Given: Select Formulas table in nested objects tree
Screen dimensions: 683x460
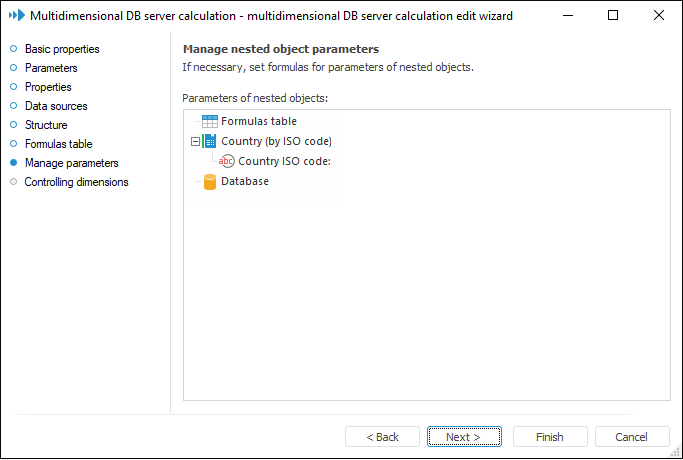Looking at the screenshot, I should coord(258,121).
